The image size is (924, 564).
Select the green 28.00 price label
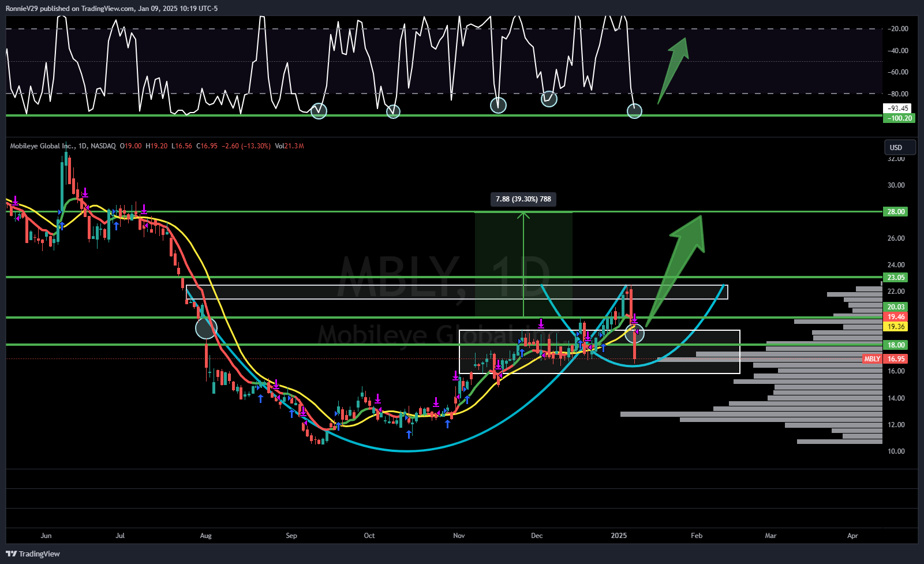896,212
